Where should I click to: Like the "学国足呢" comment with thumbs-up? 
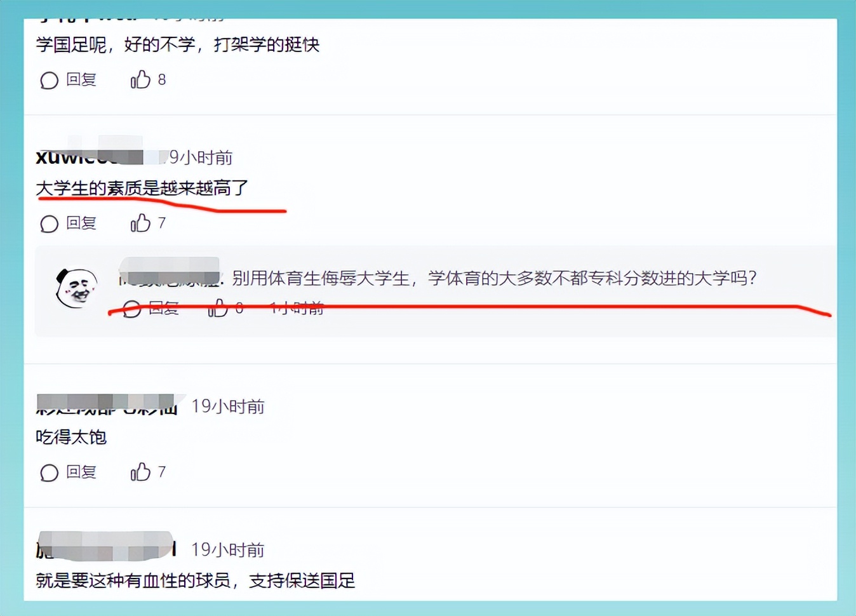pos(140,79)
